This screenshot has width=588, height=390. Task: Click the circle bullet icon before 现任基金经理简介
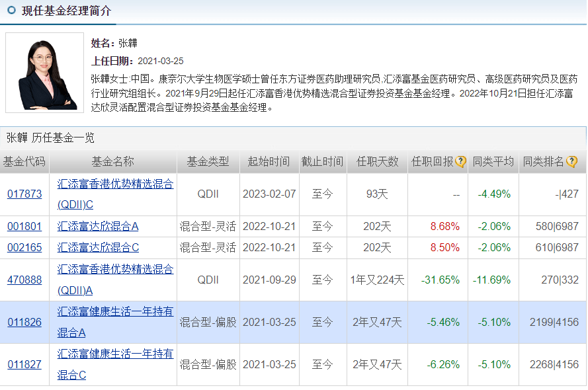12,10
